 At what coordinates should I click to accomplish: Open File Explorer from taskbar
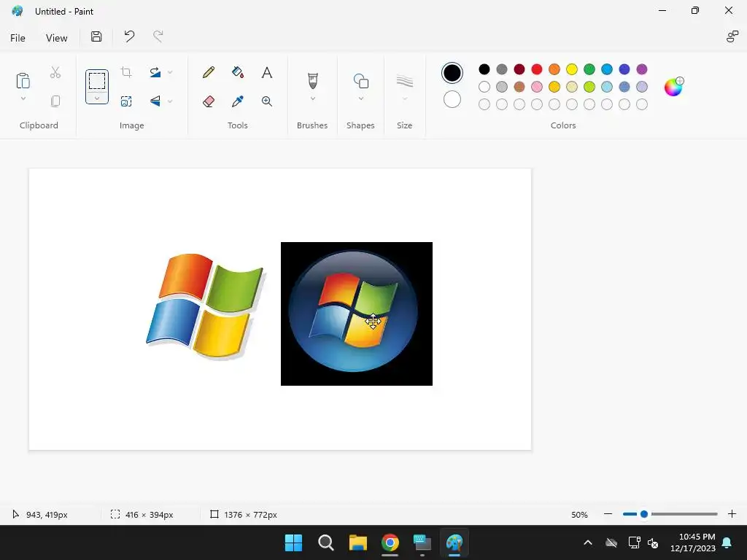pos(357,542)
